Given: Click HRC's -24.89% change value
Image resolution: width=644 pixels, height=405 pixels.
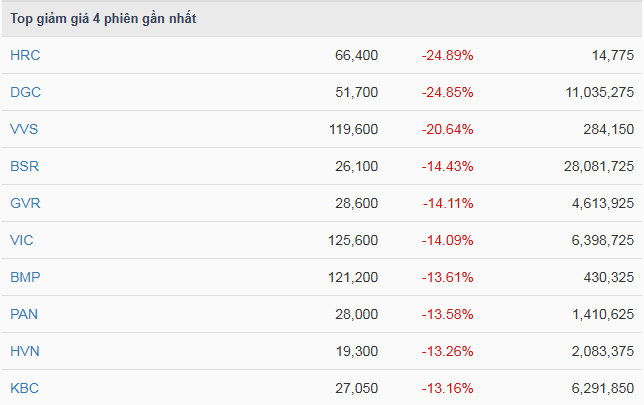Looking at the screenshot, I should [447, 55].
